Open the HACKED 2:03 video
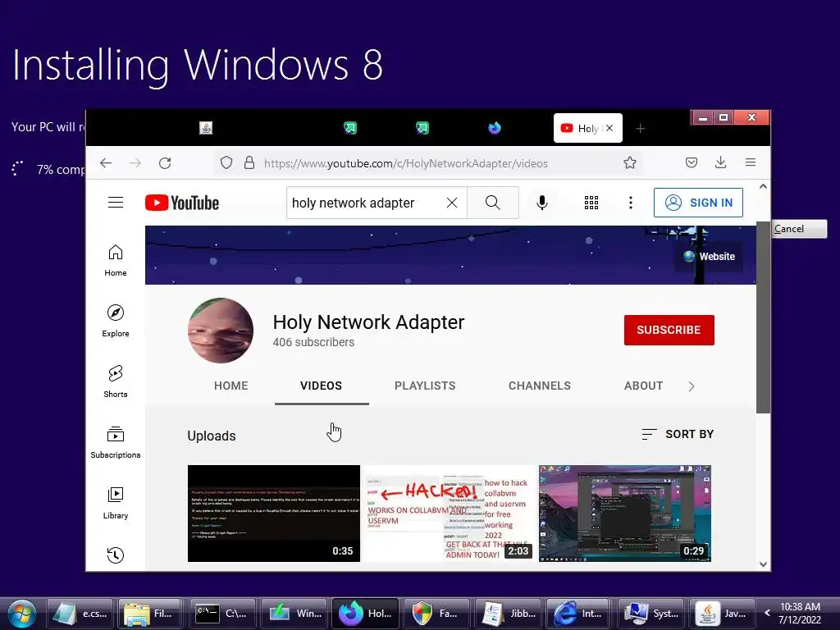The width and height of the screenshot is (840, 630). tap(449, 514)
